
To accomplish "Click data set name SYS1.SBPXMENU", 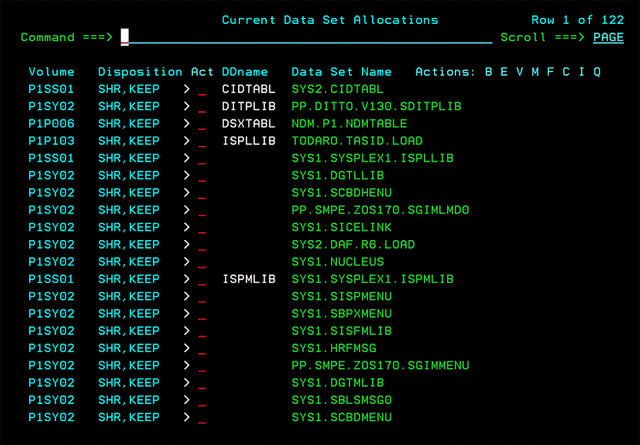I will pos(342,314).
